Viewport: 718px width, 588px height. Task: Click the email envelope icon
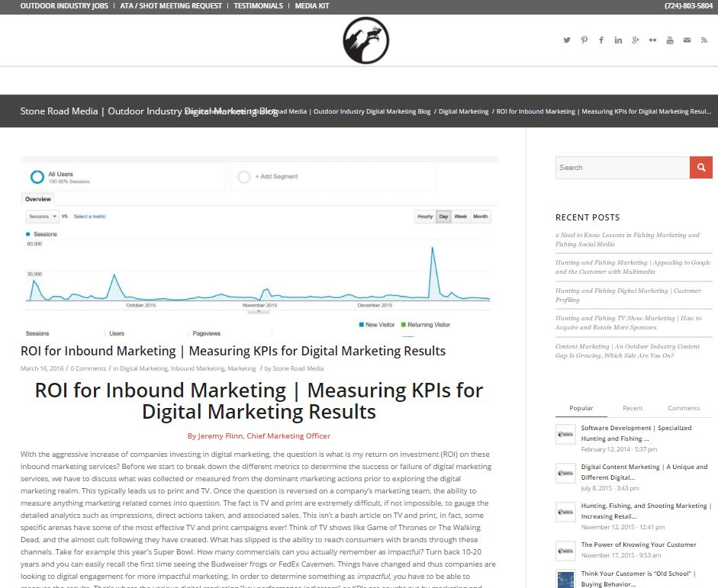click(687, 40)
